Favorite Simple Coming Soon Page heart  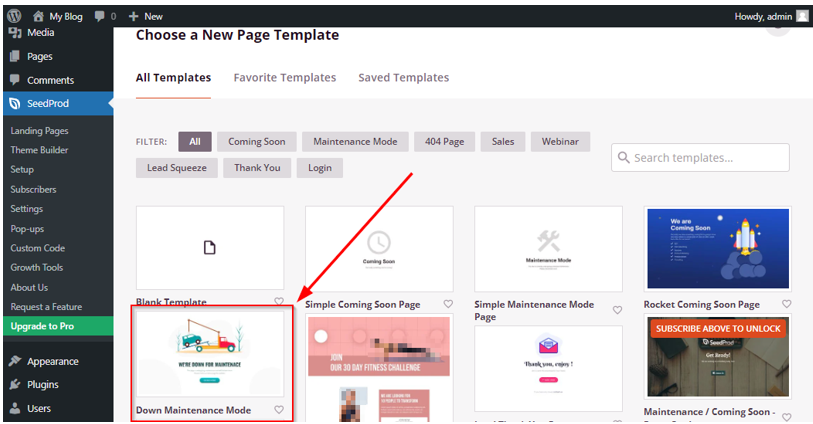click(x=448, y=304)
